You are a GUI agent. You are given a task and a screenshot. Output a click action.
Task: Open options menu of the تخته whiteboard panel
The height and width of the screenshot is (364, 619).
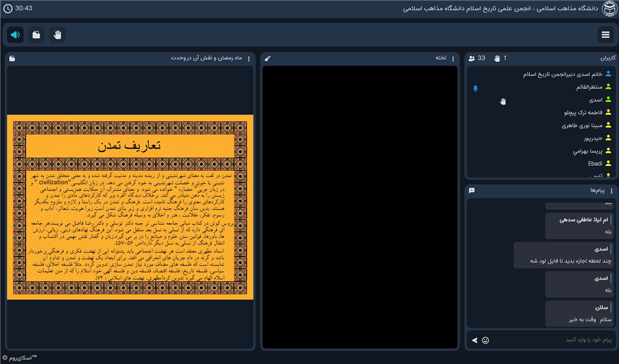pos(453,59)
